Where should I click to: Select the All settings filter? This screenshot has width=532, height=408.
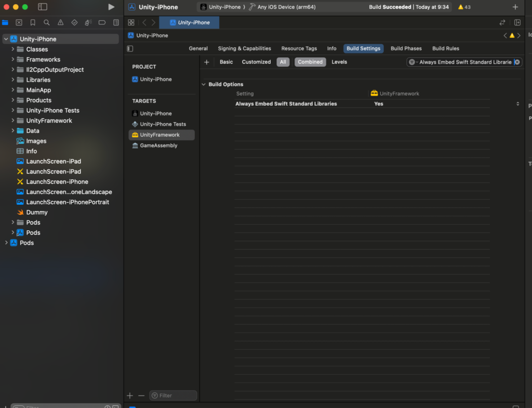283,62
